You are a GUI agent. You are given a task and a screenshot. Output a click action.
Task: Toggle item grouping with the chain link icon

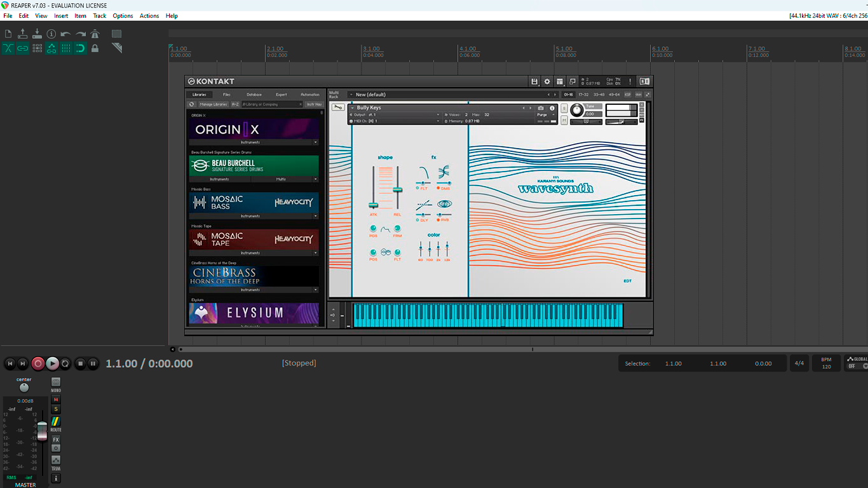pos(23,48)
